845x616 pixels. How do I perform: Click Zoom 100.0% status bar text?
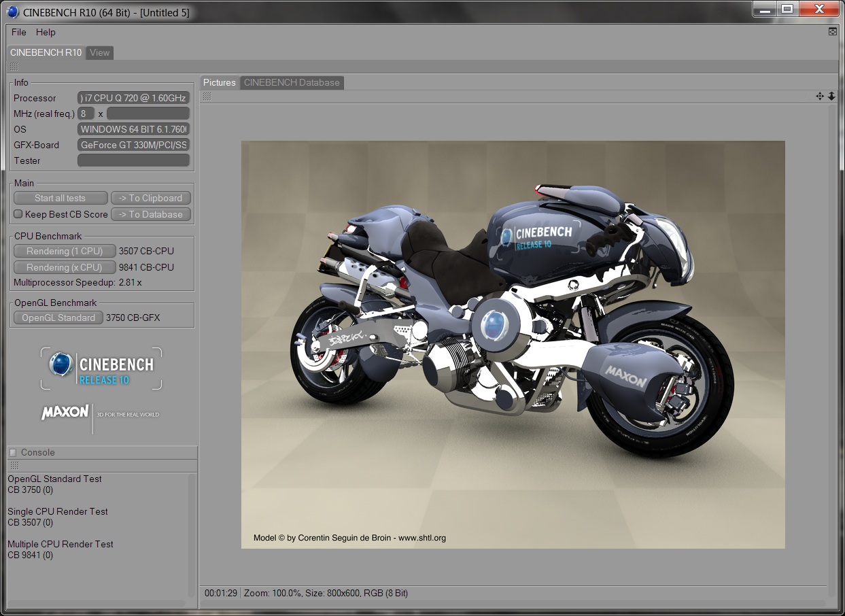click(x=272, y=593)
